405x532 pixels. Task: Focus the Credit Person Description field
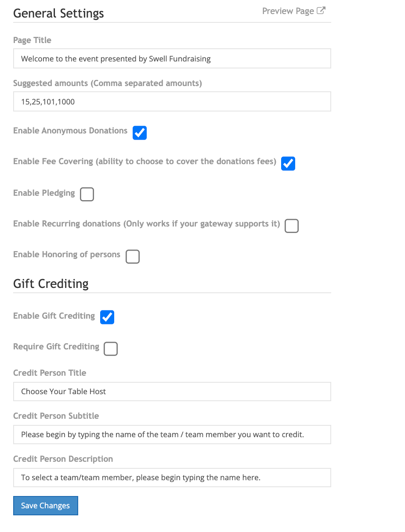[172, 478]
